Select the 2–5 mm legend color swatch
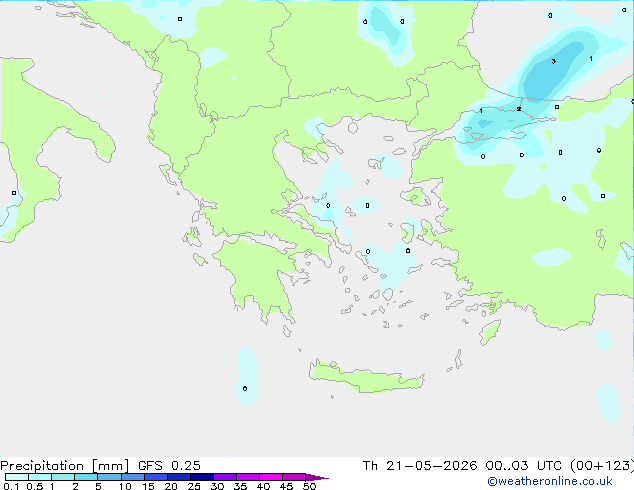The height and width of the screenshot is (490, 634). [x=86, y=477]
